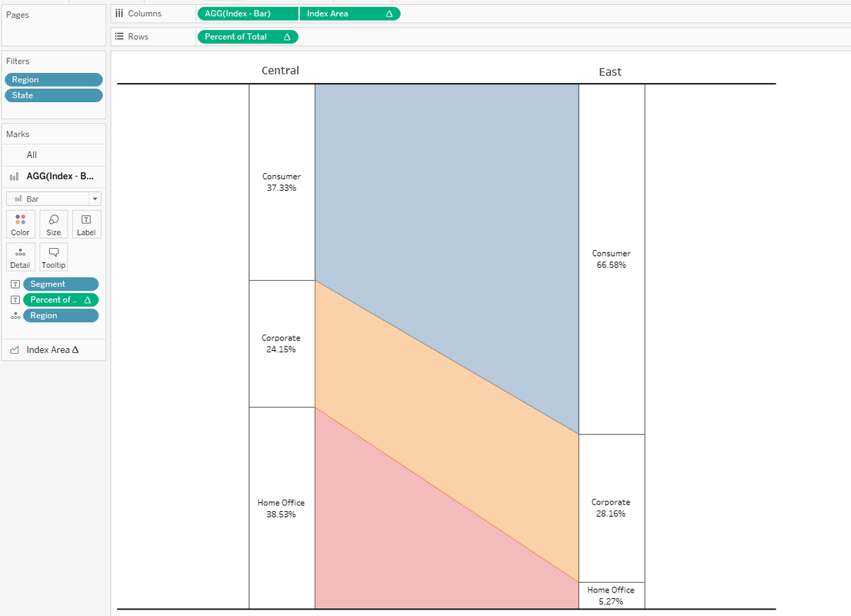This screenshot has height=616, width=851.
Task: Click detail icon beside Region marks pill
Action: point(15,315)
